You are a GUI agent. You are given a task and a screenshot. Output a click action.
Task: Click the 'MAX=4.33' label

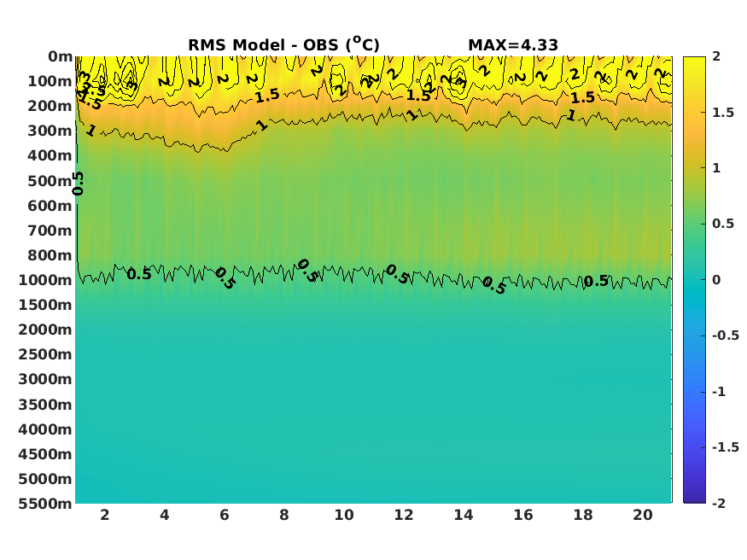tap(513, 45)
